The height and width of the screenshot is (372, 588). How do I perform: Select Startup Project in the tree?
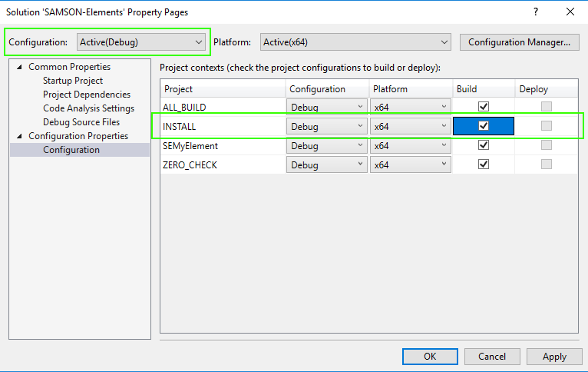pos(73,81)
